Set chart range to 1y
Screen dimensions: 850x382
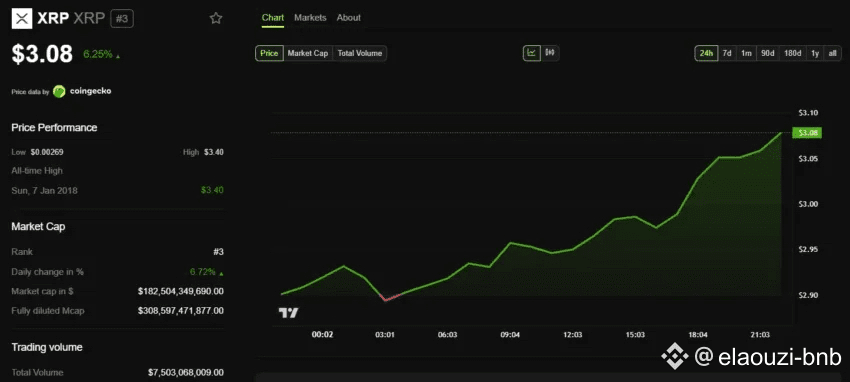pos(815,53)
